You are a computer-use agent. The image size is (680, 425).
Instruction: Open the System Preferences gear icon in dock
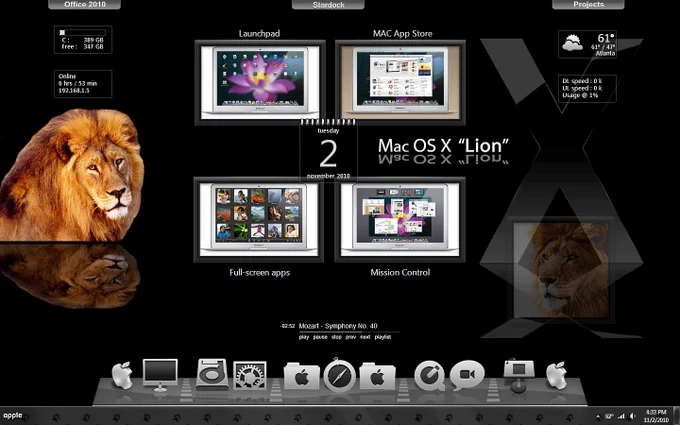[x=250, y=376]
